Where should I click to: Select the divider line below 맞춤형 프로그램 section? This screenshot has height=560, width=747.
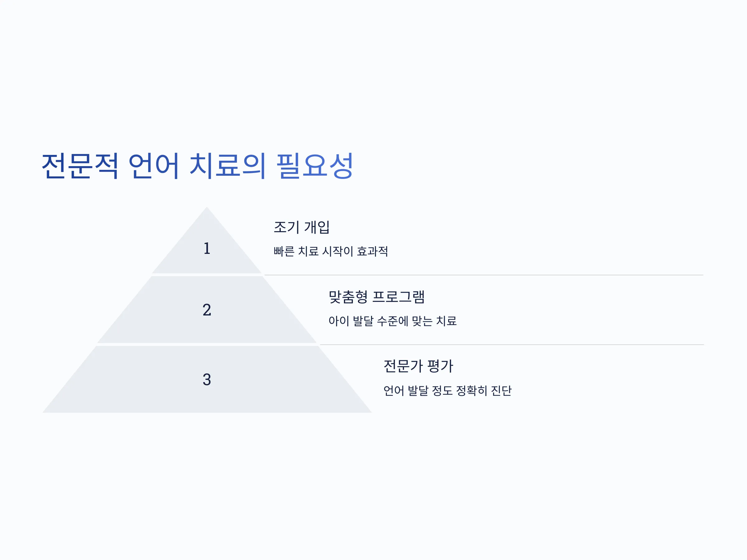(x=512, y=345)
